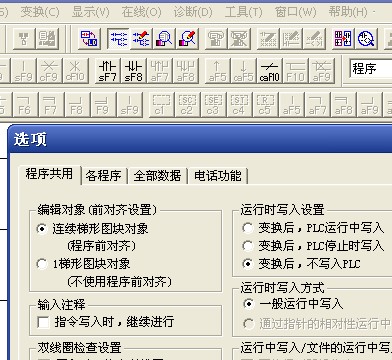The width and height of the screenshot is (392, 360).
Task: Open the 工具(T) menu
Action: pyautogui.click(x=243, y=12)
